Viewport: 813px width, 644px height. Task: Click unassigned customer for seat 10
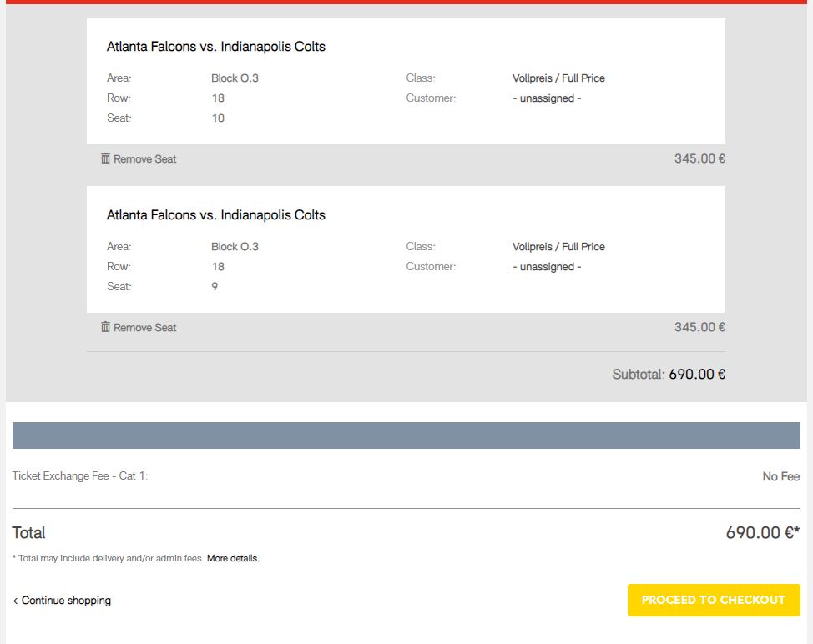click(547, 98)
